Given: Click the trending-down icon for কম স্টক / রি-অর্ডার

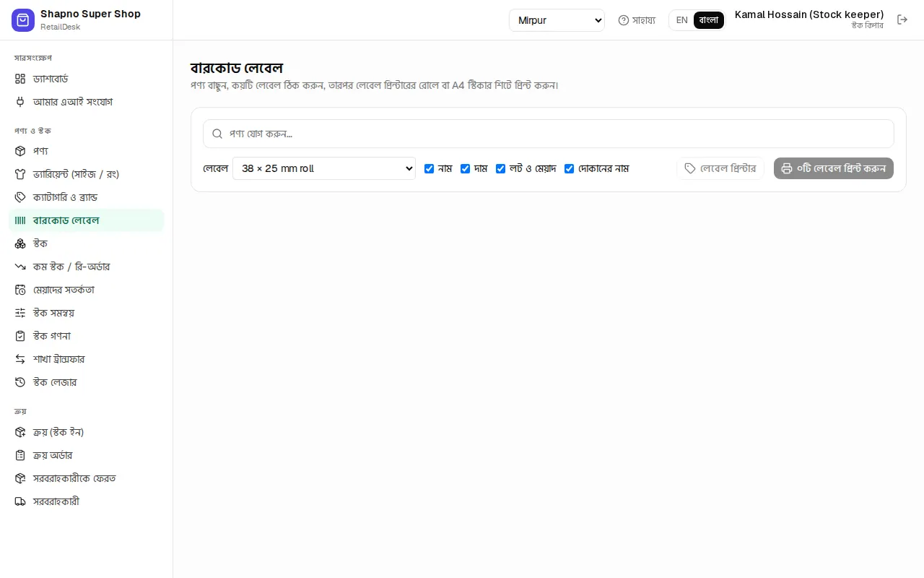Looking at the screenshot, I should click(x=20, y=267).
